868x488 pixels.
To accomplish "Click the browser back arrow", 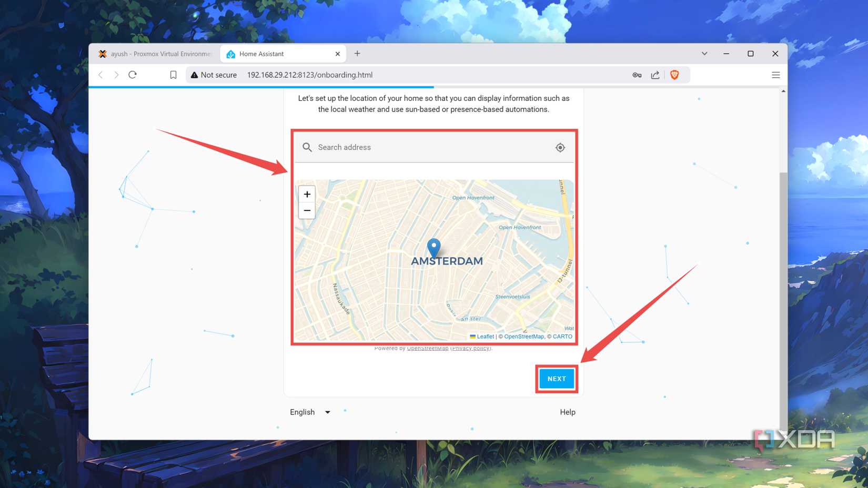I will click(x=100, y=75).
